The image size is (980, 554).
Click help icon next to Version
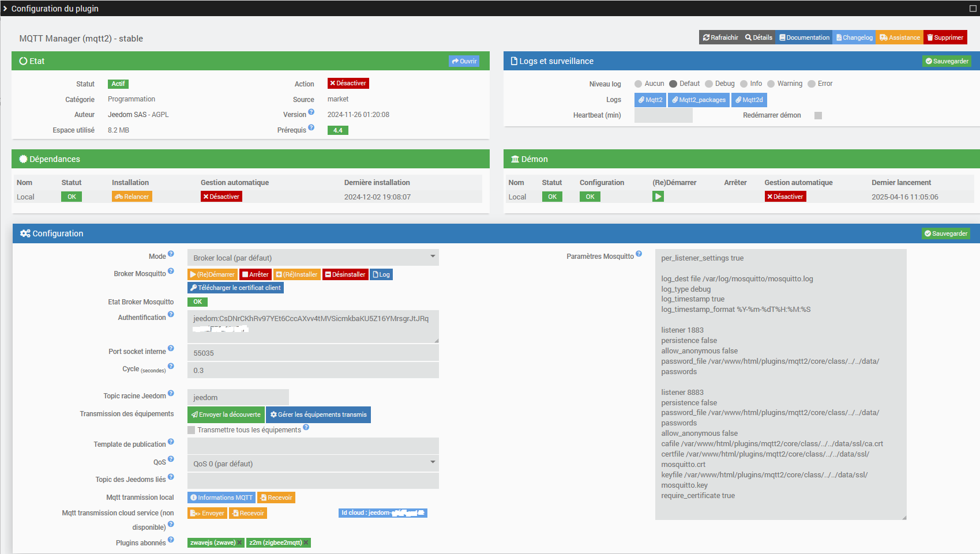click(311, 112)
